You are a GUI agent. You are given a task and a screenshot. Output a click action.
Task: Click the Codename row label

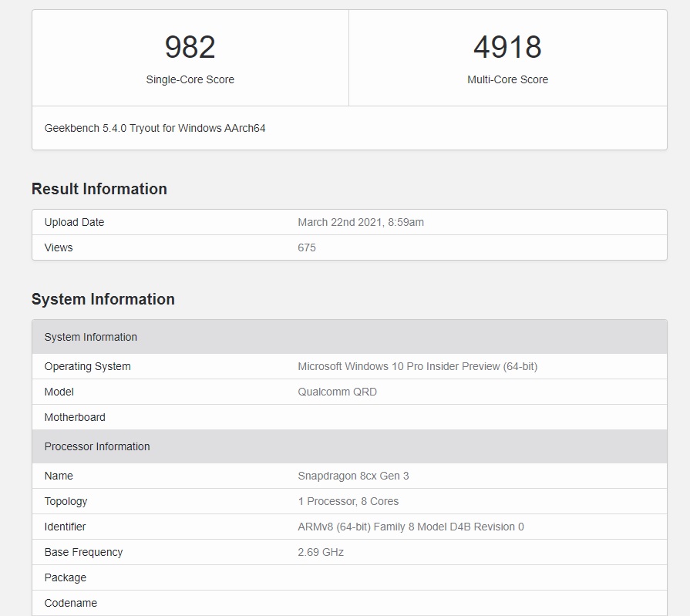71,603
